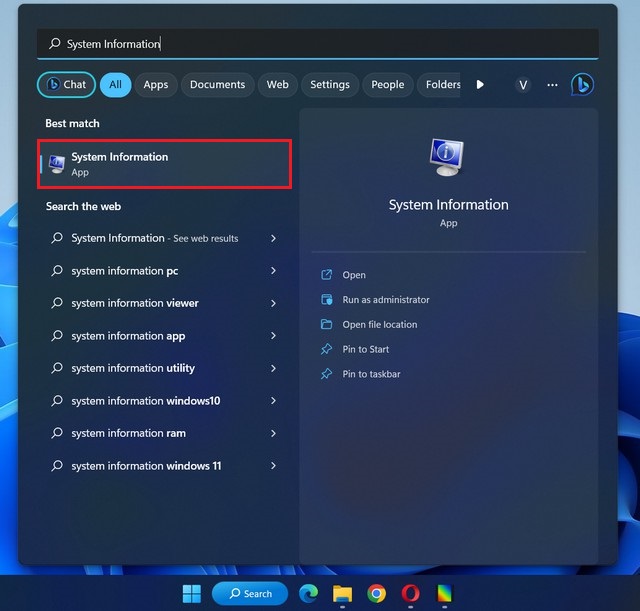Open the three-dot options menu

pyautogui.click(x=552, y=85)
